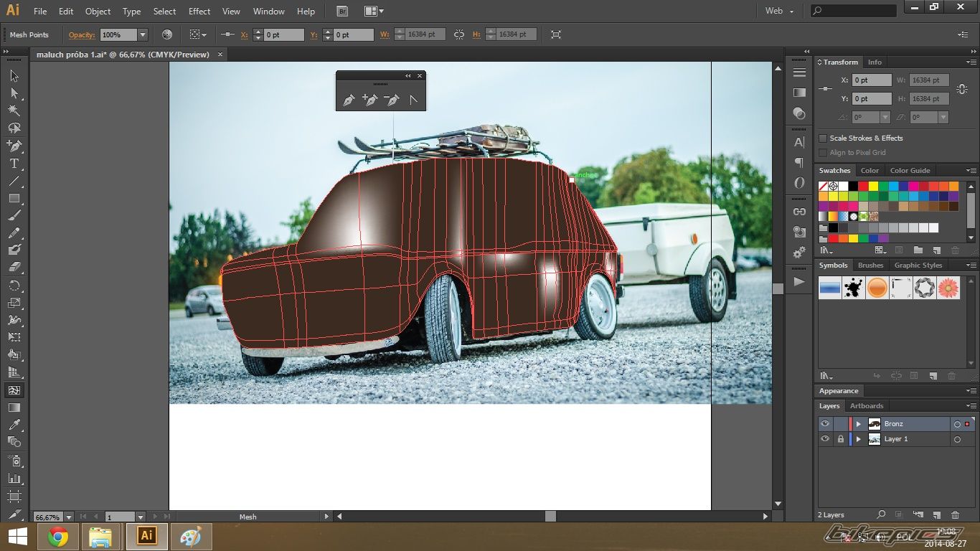The width and height of the screenshot is (980, 551).
Task: Open the File menu
Action: [40, 11]
